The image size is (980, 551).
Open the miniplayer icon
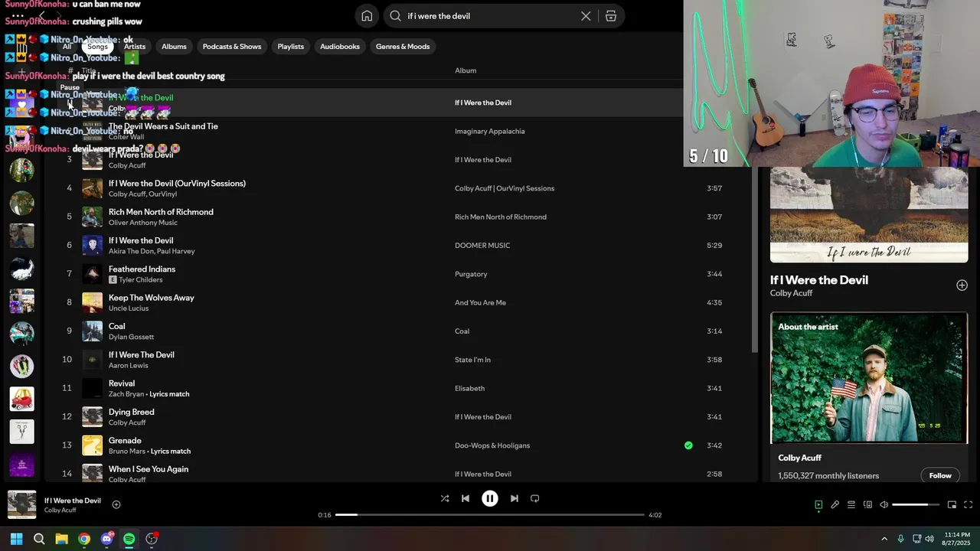(x=952, y=504)
